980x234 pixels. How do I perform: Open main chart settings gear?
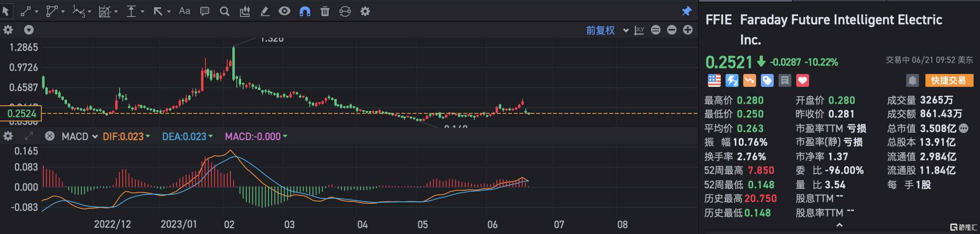[8, 30]
